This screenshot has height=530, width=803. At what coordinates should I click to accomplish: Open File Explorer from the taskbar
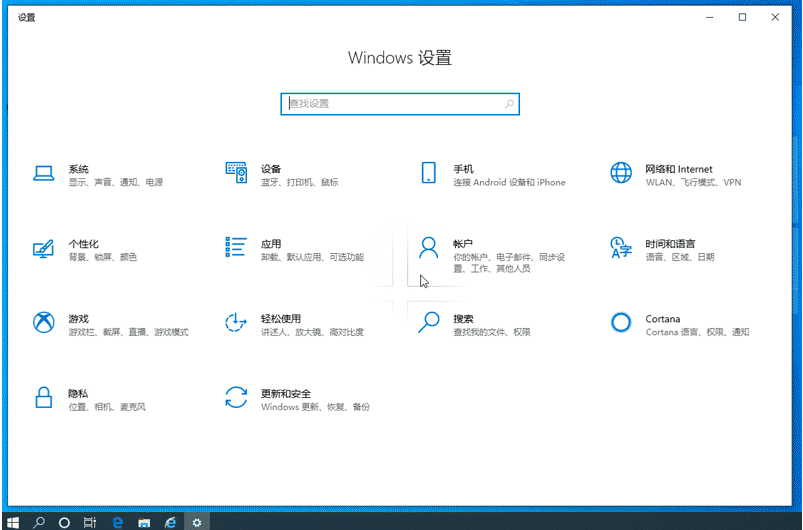[x=144, y=522]
